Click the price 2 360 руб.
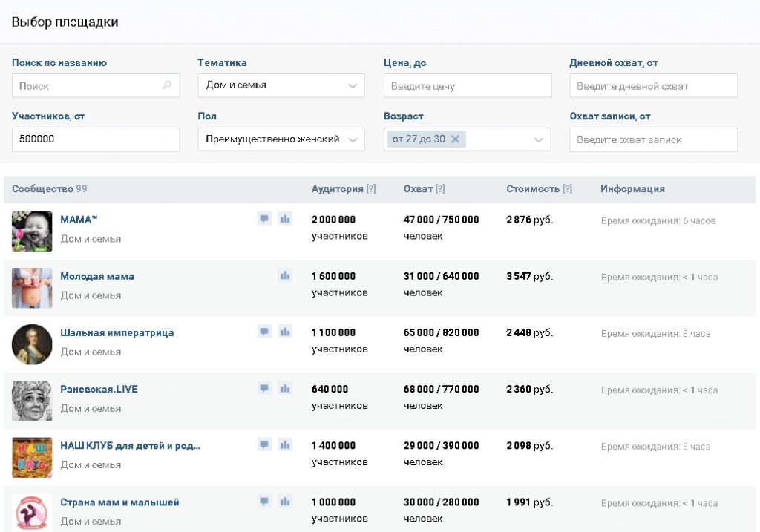Screen dimensions: 760x532 click(x=529, y=389)
